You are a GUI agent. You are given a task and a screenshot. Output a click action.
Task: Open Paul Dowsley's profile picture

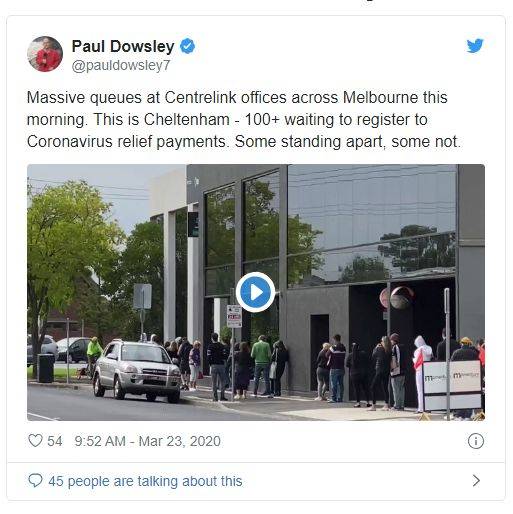(x=45, y=54)
